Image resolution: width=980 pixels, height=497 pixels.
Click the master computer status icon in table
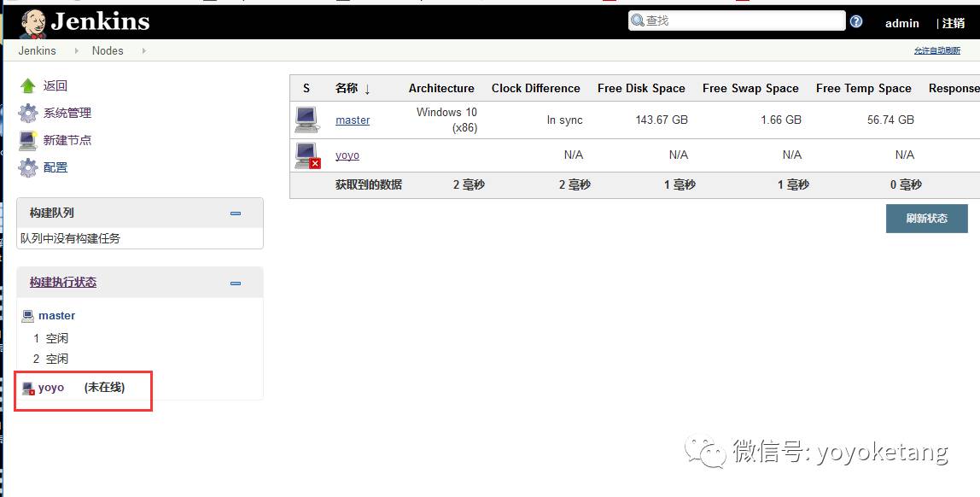click(x=306, y=120)
